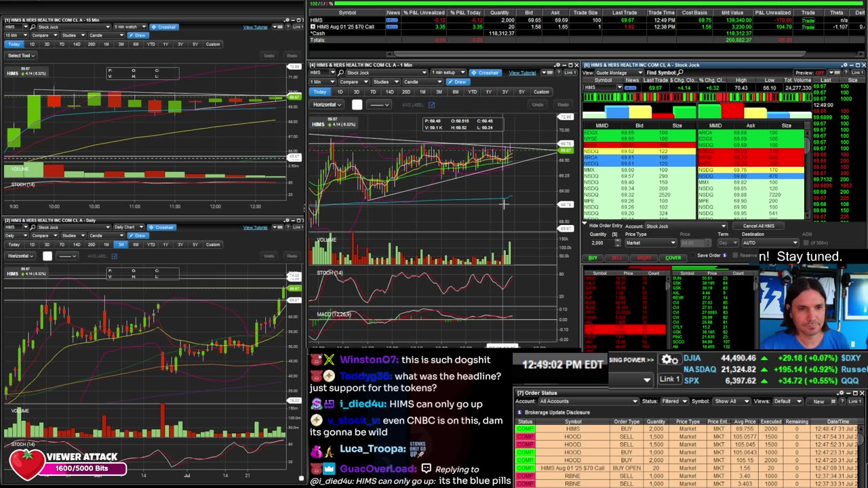Select 6M range tab in Daily chart
The width and height of the screenshot is (868, 488).
[136, 245]
